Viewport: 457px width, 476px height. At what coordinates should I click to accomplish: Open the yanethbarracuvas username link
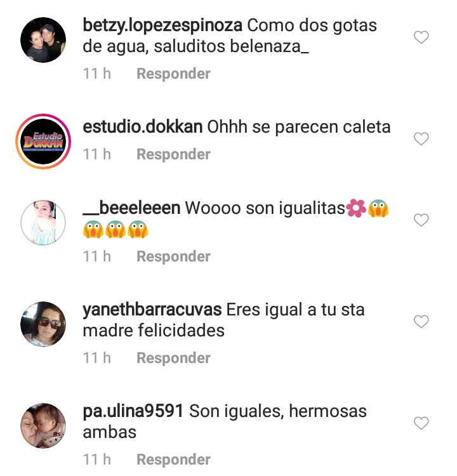pyautogui.click(x=152, y=310)
